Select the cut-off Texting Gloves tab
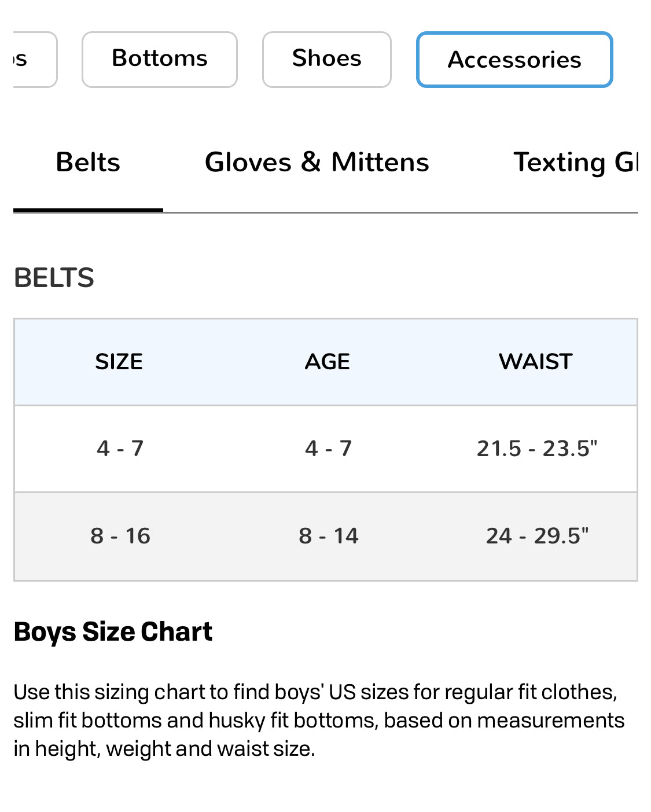 coord(575,163)
